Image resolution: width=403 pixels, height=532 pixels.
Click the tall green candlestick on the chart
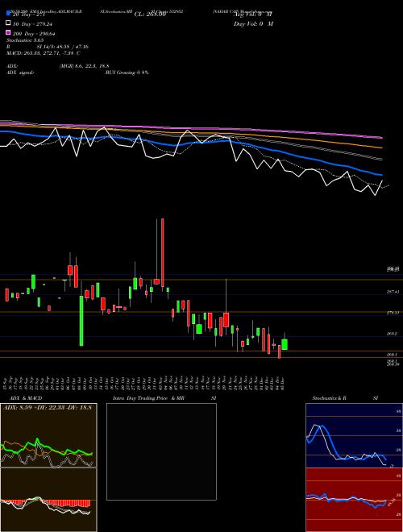click(81, 321)
